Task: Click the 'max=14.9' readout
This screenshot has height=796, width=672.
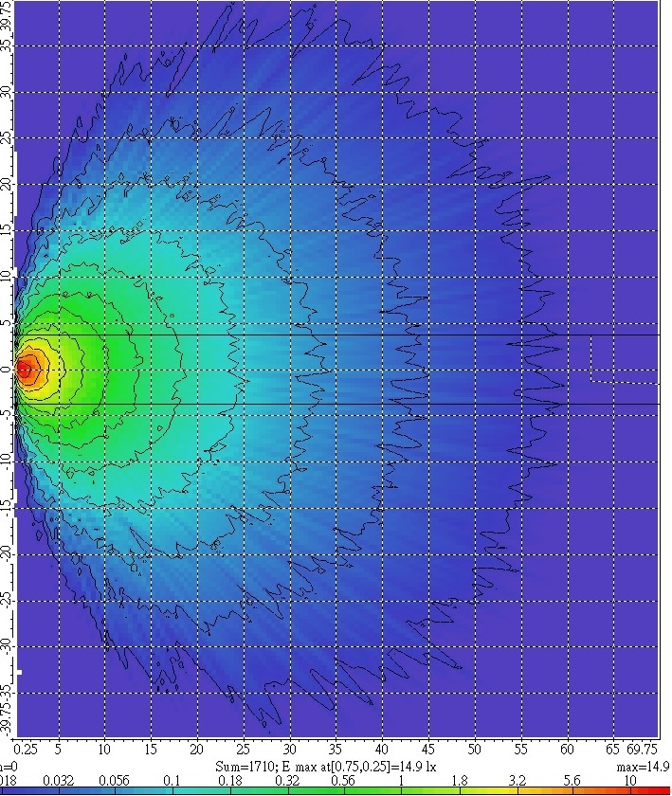Action: 643,767
